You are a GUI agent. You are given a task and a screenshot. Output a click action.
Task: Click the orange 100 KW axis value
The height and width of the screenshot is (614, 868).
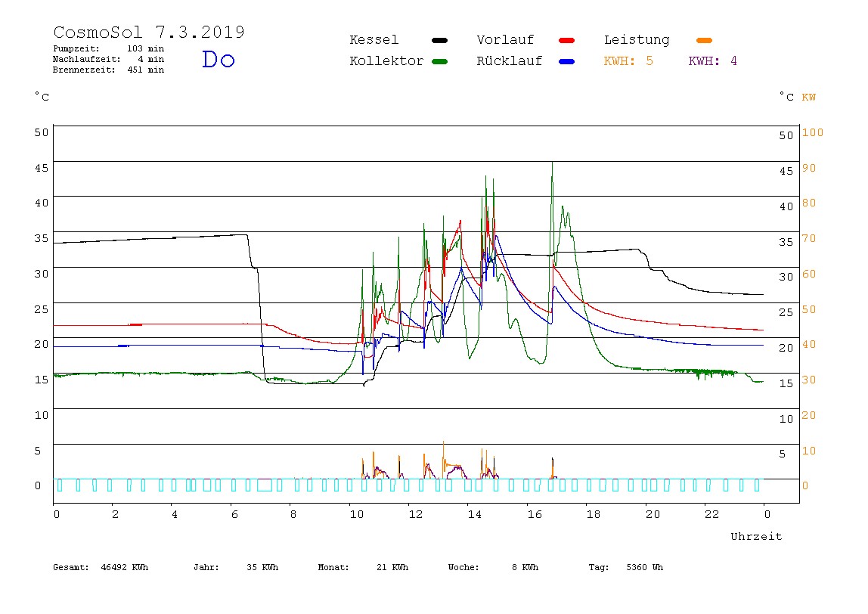813,132
